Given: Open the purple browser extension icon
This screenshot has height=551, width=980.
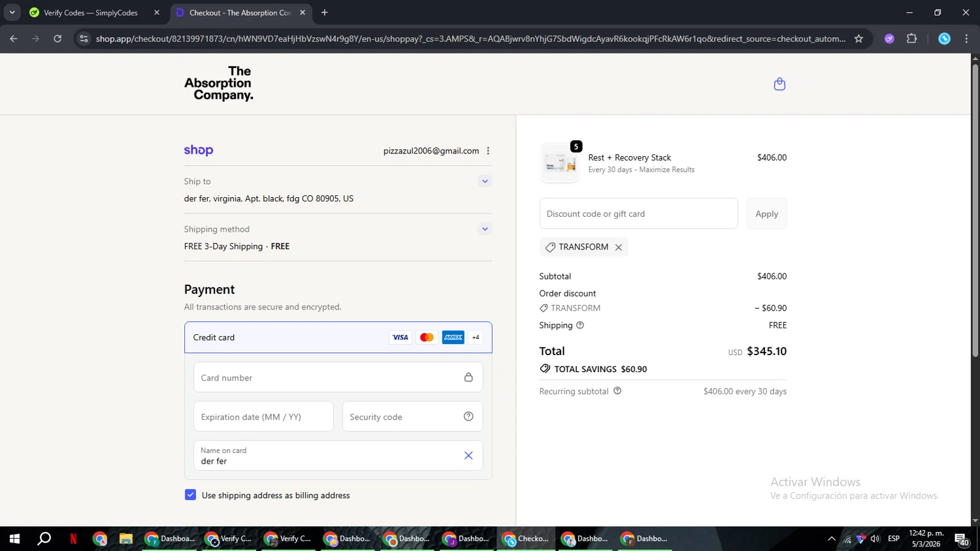Looking at the screenshot, I should pyautogui.click(x=889, y=39).
